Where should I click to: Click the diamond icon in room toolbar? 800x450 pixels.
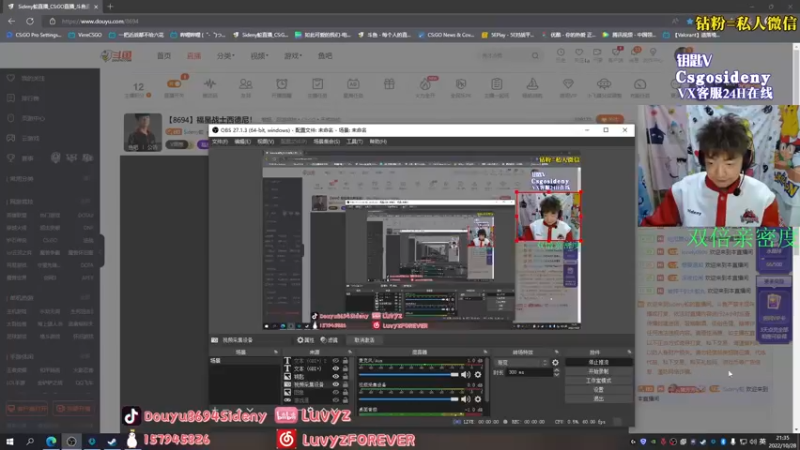tap(568, 84)
